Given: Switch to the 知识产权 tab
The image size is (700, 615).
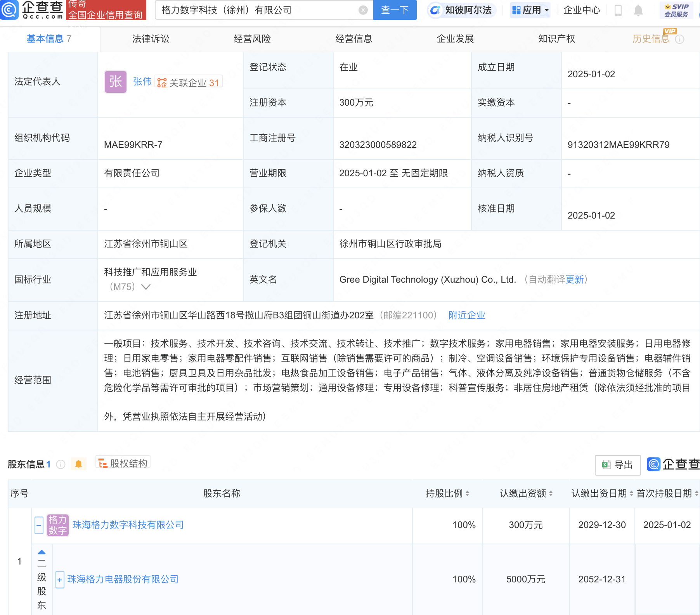Looking at the screenshot, I should [x=556, y=39].
